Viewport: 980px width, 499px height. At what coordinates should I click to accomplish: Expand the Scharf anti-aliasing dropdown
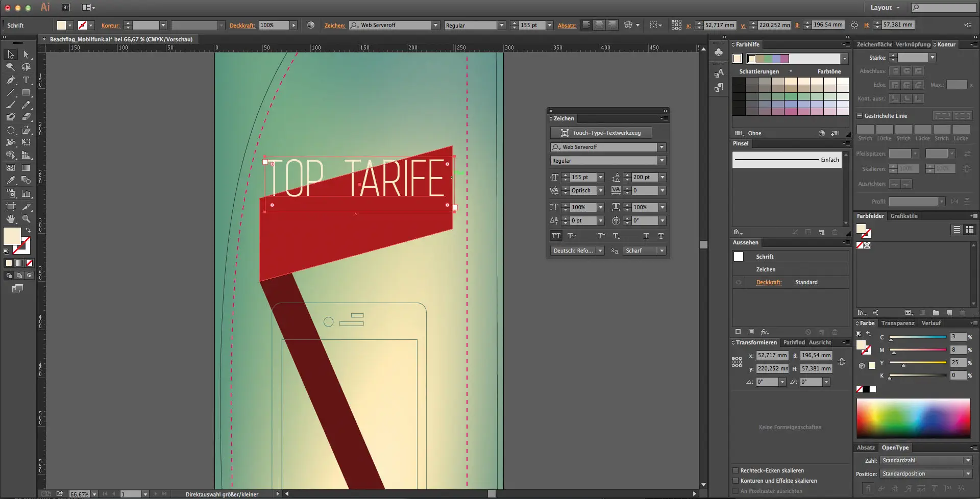coord(661,251)
